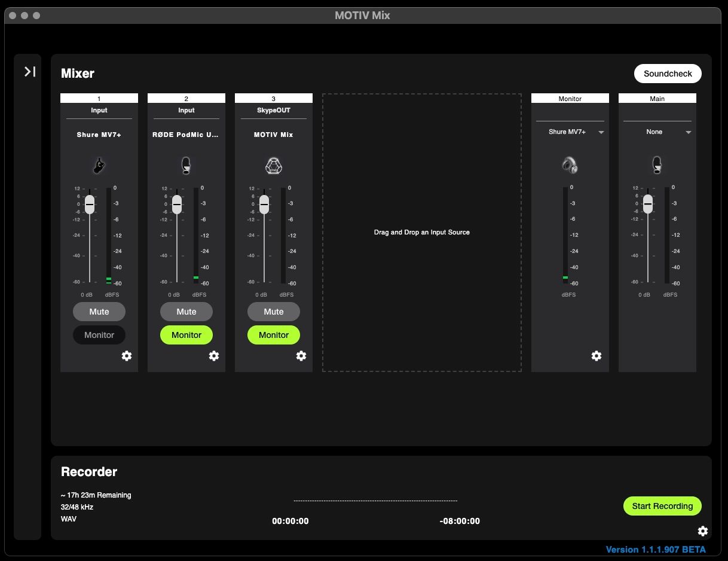Click the 17h 23m Remaining text
Screen dimensions: 728x561
[x=96, y=495]
